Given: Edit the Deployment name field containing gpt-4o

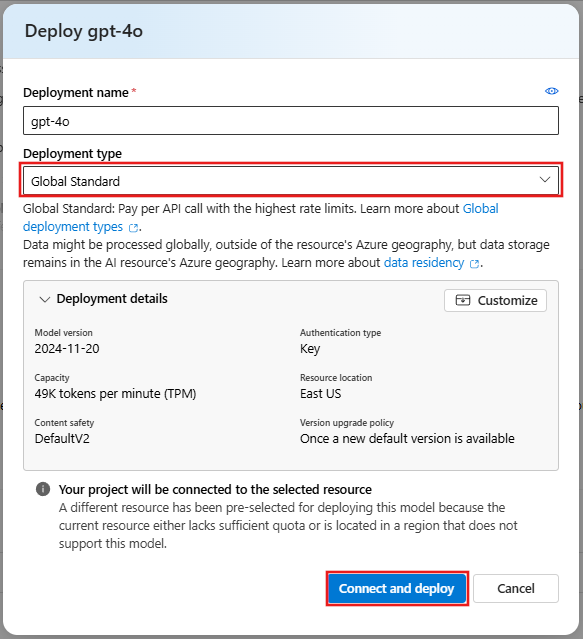Looking at the screenshot, I should [291, 121].
